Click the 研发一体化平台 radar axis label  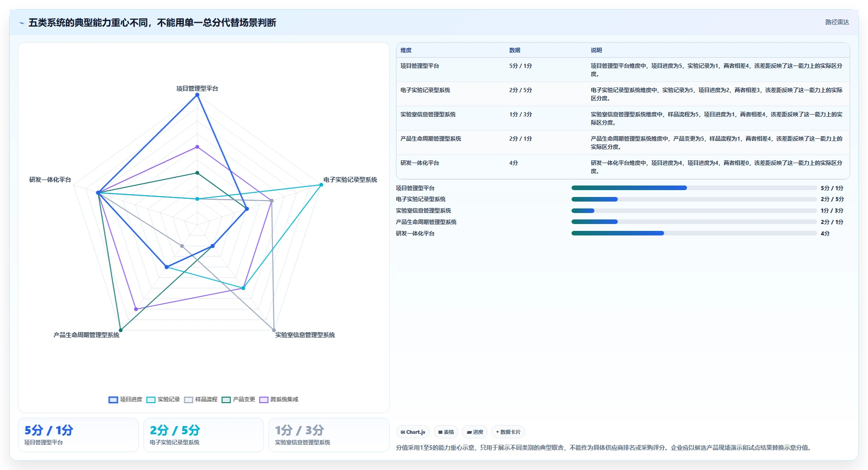pyautogui.click(x=50, y=180)
